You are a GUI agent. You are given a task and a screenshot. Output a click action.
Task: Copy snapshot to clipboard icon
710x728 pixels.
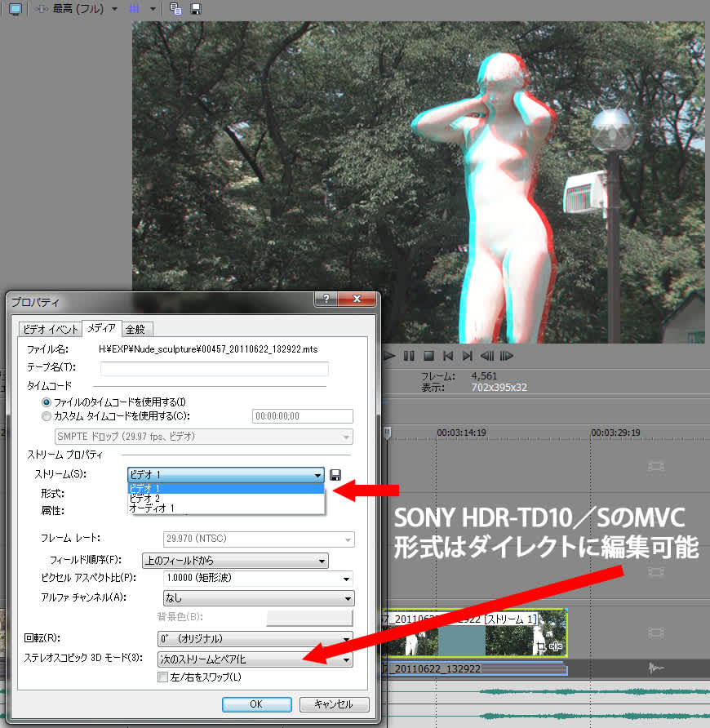tap(176, 9)
